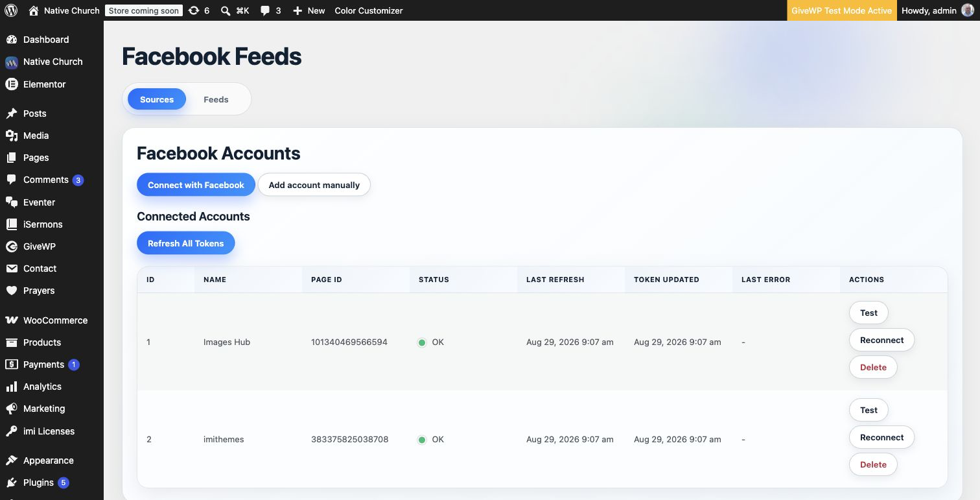
Task: Click the Images Hub name cell
Action: coord(227,342)
